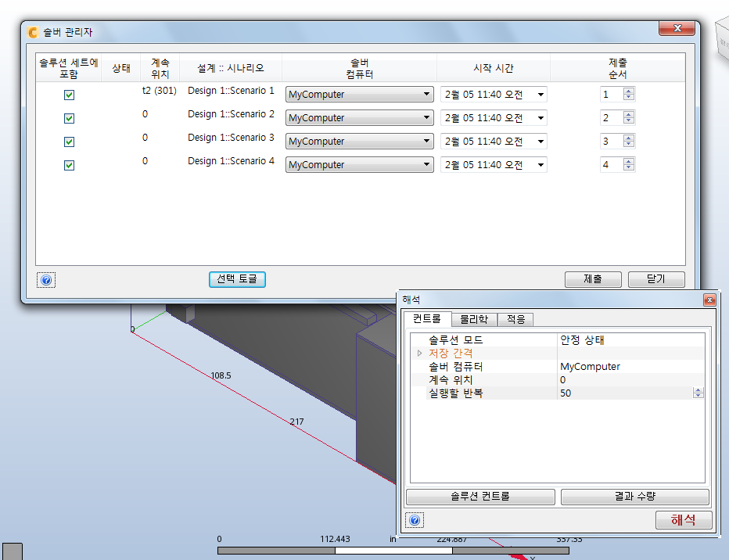This screenshot has width=729, height=560.
Task: Click the 시작 시간 column header
Action: [494, 68]
